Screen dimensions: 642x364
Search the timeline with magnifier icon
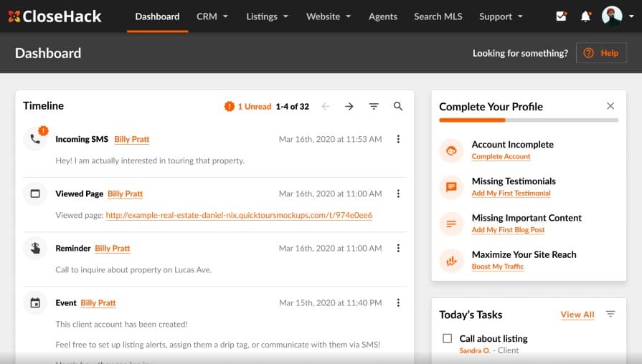point(398,106)
